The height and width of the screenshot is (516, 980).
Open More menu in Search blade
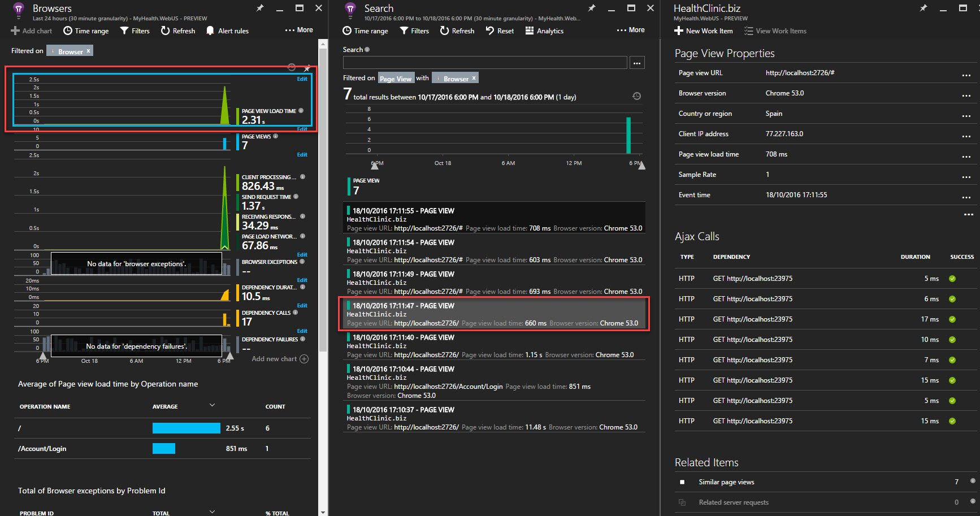point(631,30)
